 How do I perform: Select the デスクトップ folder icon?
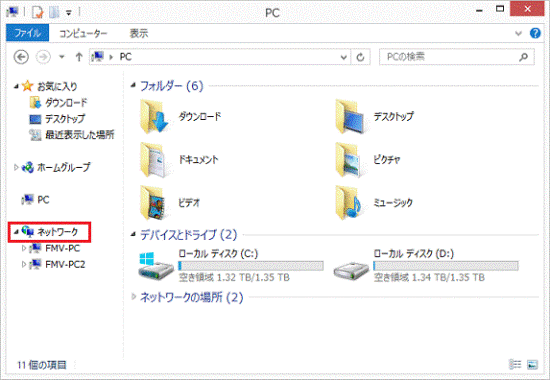point(350,116)
